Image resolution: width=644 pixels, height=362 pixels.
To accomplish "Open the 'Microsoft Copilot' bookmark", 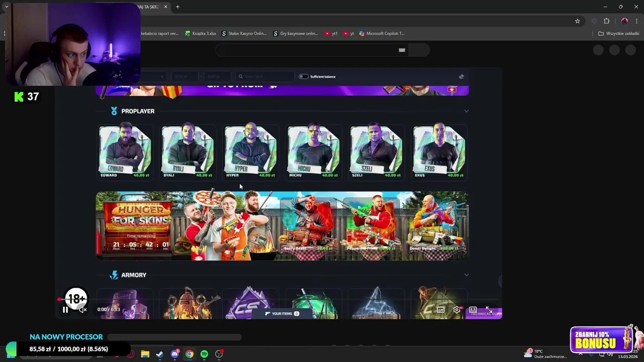I will coord(382,34).
